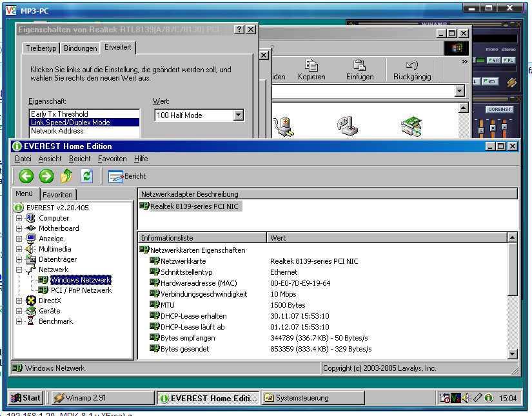
Task: Refresh the EVEREST page via refresh icon
Action: (x=87, y=176)
